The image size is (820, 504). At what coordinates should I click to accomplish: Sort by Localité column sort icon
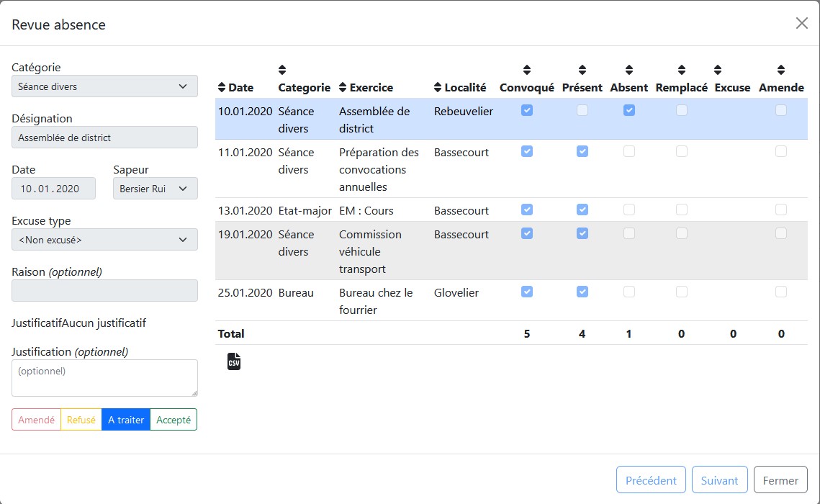pos(438,88)
